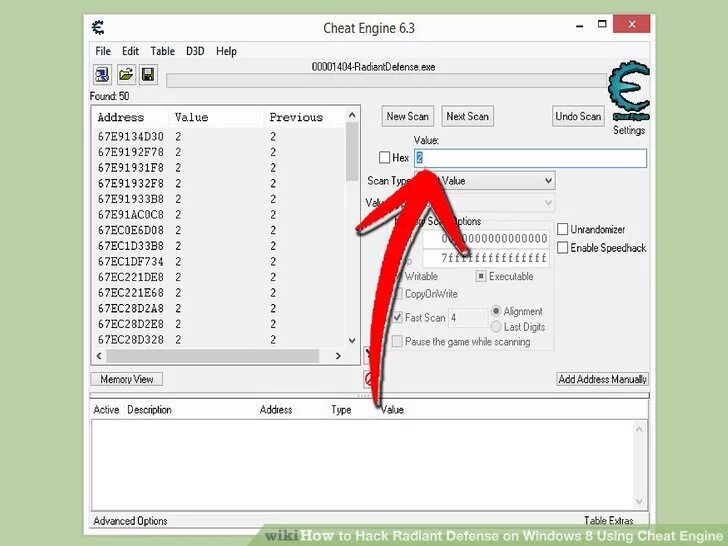
Task: Select address 67E9134D30 row
Action: [220, 137]
